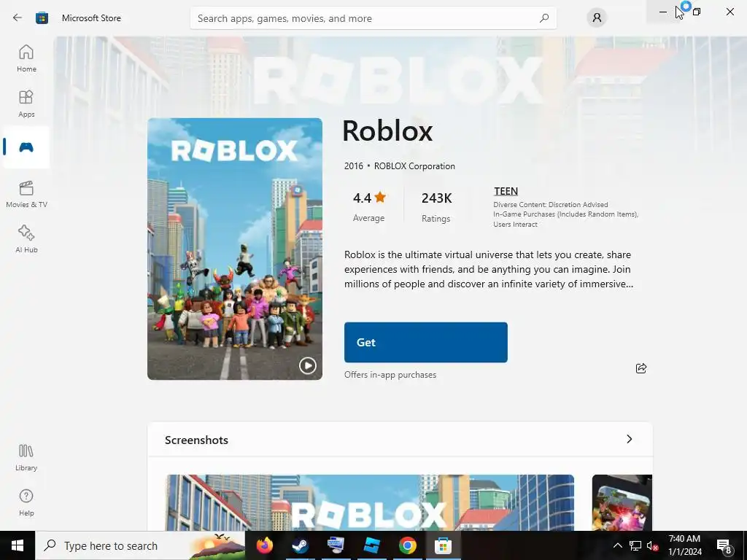Open the taskbar clock and date
747x560 pixels.
[x=684, y=545]
